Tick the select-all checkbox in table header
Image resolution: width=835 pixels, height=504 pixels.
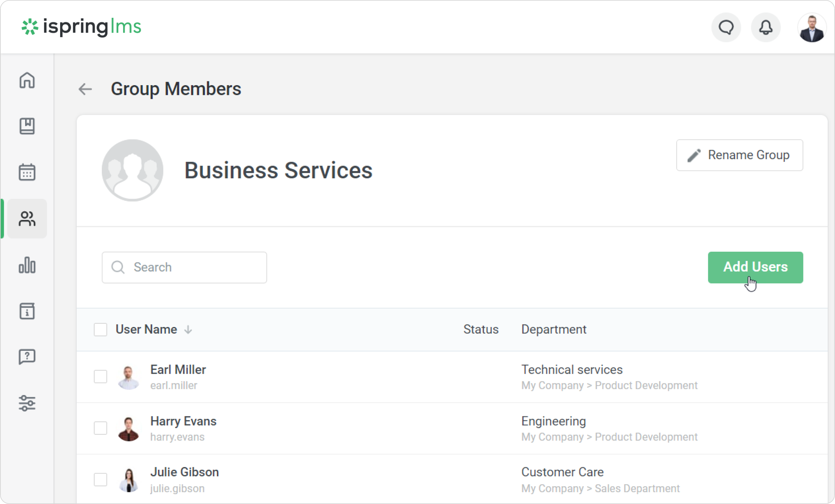(x=100, y=329)
